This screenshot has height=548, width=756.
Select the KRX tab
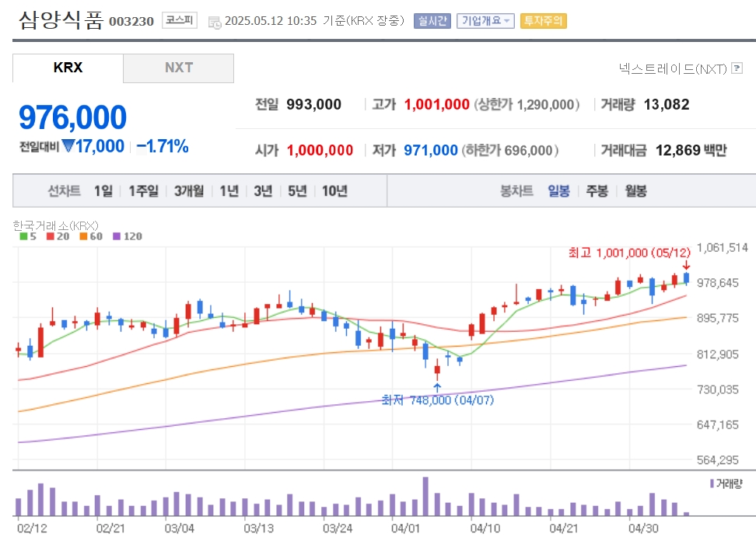click(x=68, y=68)
